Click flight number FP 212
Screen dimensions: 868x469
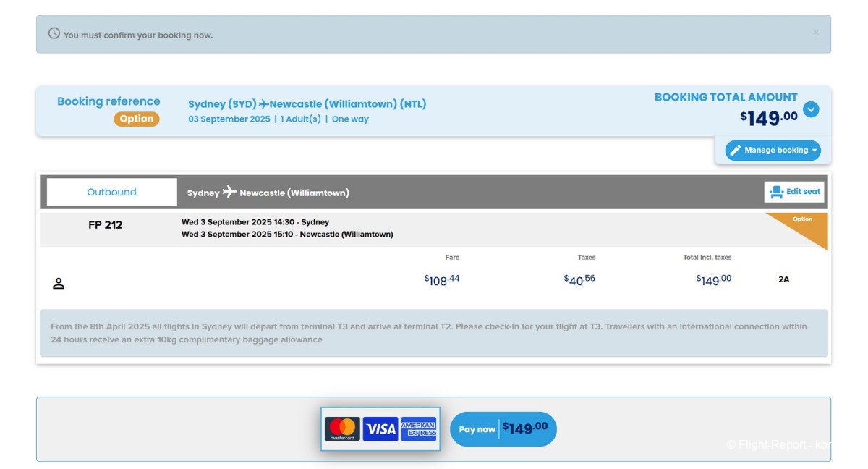(106, 225)
